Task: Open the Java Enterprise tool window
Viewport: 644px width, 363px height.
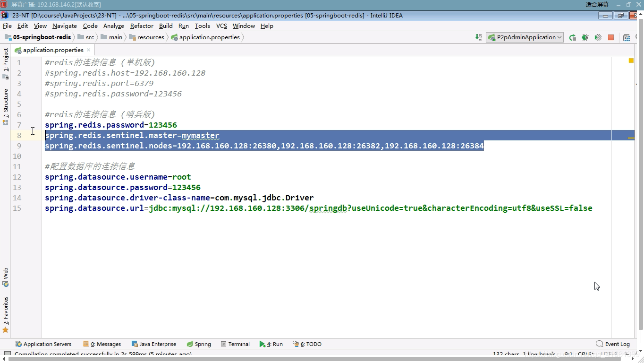Action: point(153,344)
